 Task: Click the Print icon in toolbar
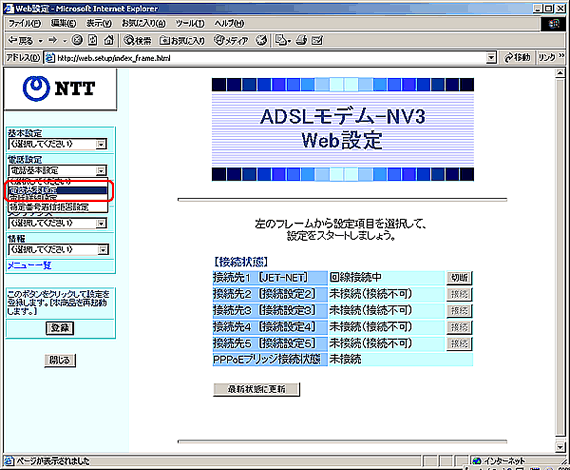pos(301,40)
